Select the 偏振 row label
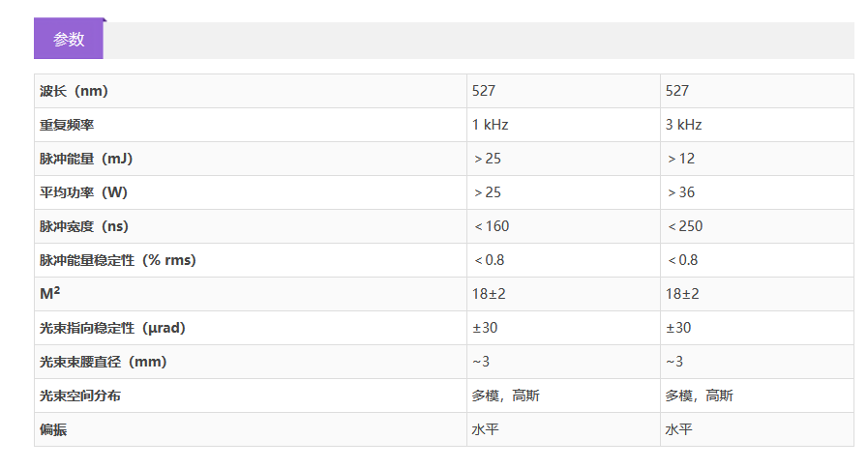Image resolution: width=868 pixels, height=469 pixels. click(53, 429)
